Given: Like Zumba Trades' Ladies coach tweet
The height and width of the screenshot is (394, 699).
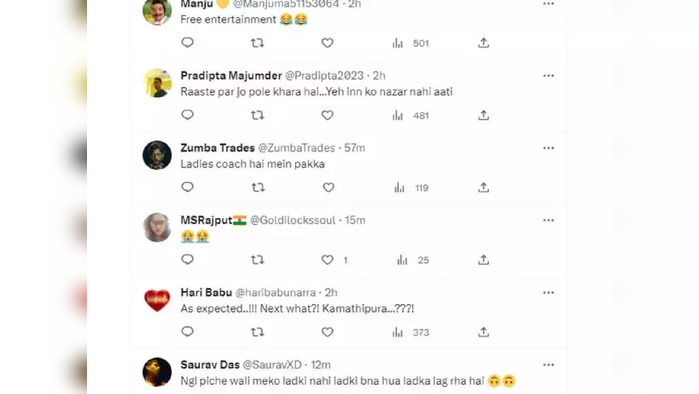Looking at the screenshot, I should tap(329, 188).
